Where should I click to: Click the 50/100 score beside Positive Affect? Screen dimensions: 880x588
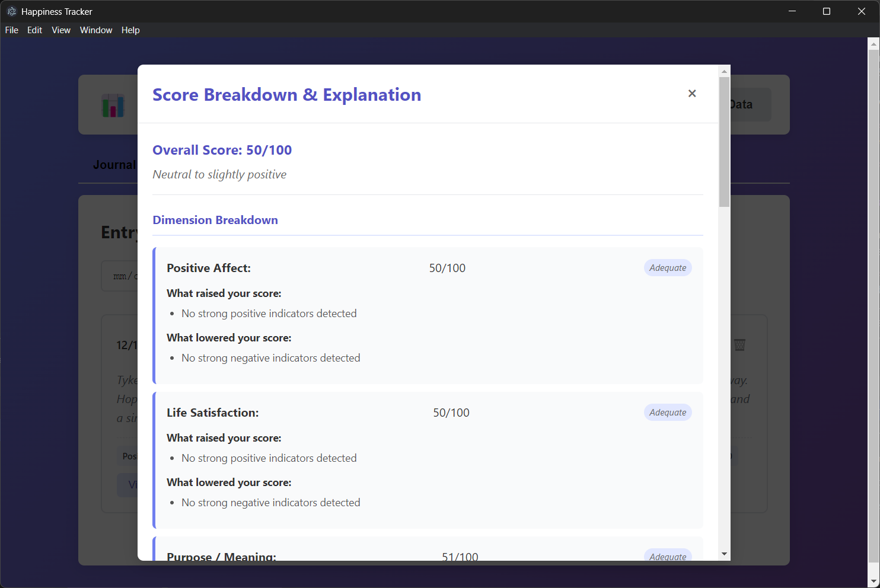click(x=448, y=268)
